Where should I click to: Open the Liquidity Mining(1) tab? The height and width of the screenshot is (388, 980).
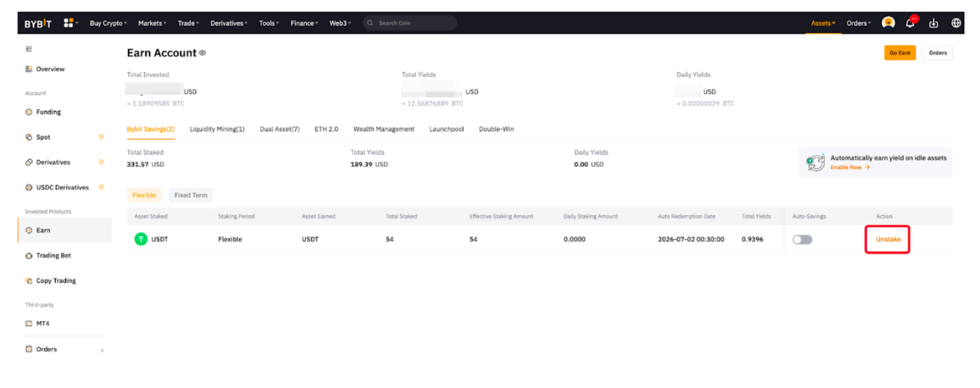[217, 129]
